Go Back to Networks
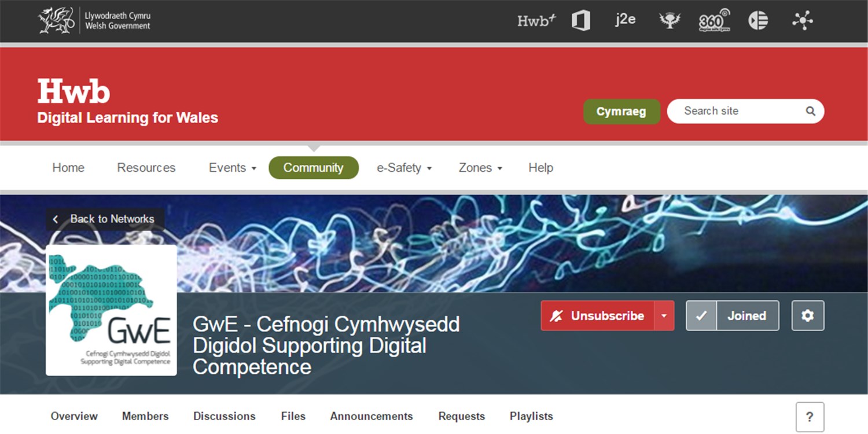The image size is (868, 434). [105, 219]
